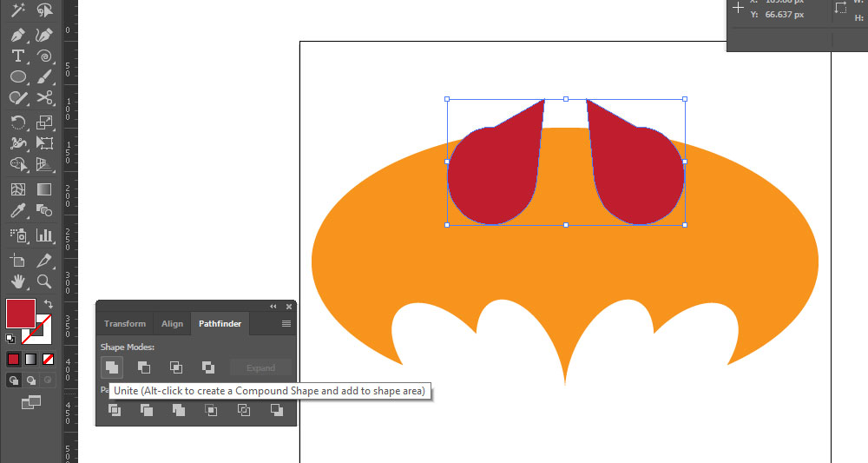Enable Draw Normal mode

(13, 380)
